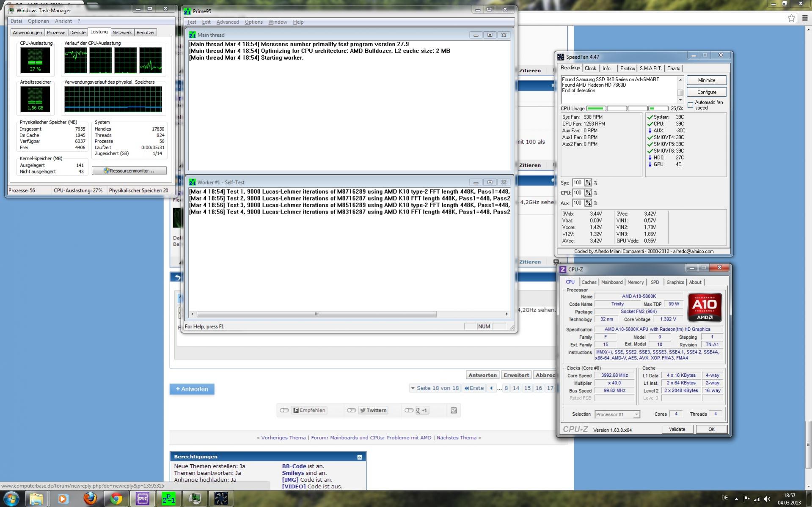The image size is (812, 507).
Task: Open the Smileys link under Berechtigungen
Action: [x=293, y=473]
